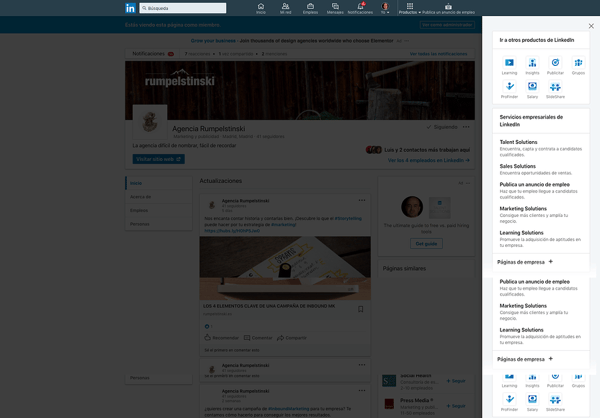
Task: Follow Press Media with + Seguir
Action: [x=456, y=406]
